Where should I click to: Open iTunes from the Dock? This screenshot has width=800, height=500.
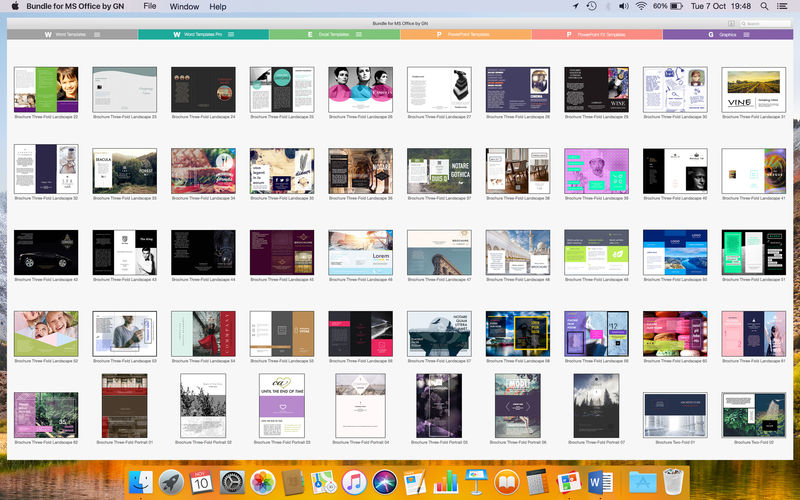pyautogui.click(x=354, y=482)
